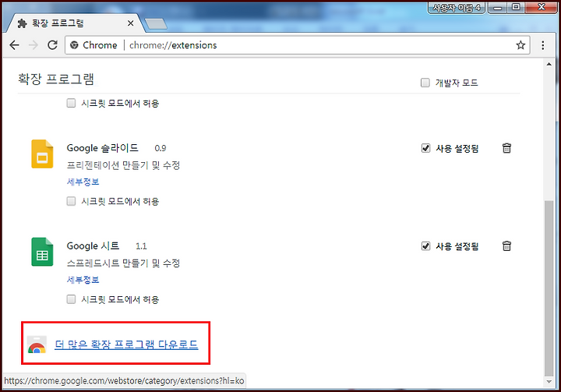
Task: Minimize the Chrome window
Action: pos(497,7)
